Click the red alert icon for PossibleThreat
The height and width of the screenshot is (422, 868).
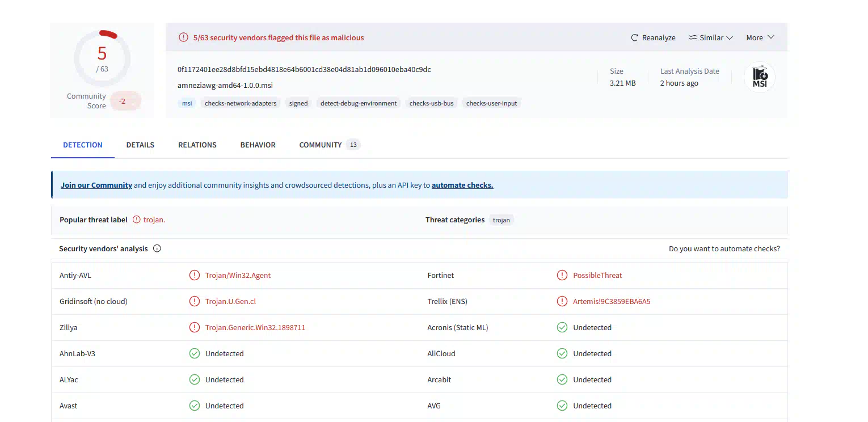pos(562,275)
